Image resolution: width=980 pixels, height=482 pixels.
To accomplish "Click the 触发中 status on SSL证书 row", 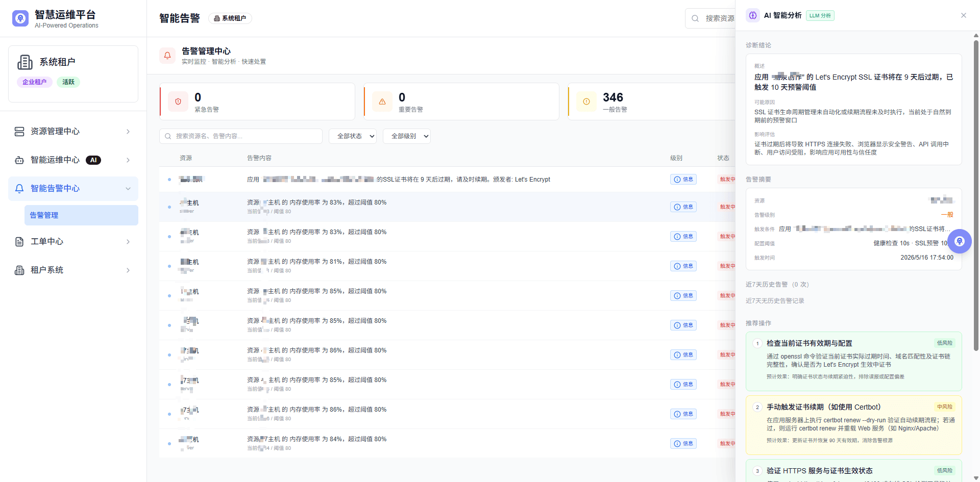I will pos(727,180).
